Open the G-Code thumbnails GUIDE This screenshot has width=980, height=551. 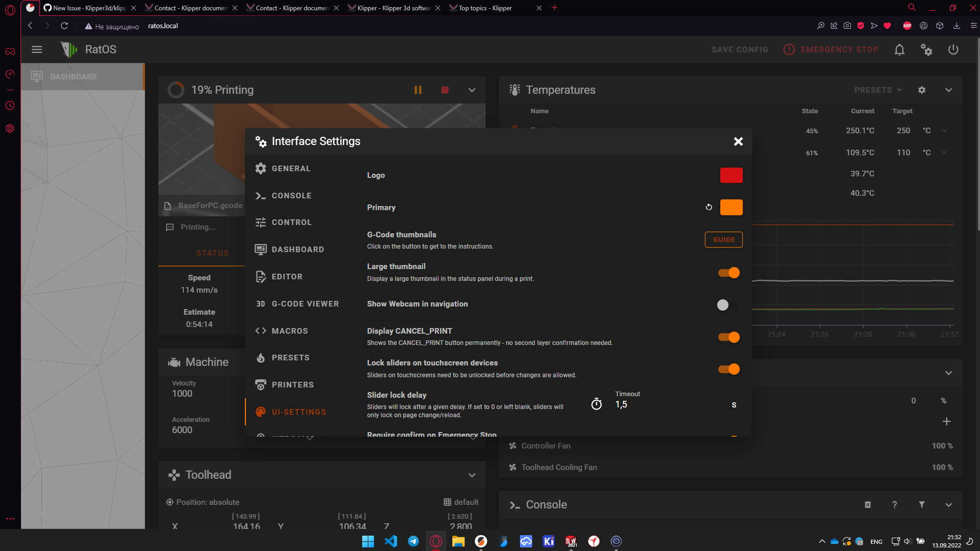coord(723,239)
